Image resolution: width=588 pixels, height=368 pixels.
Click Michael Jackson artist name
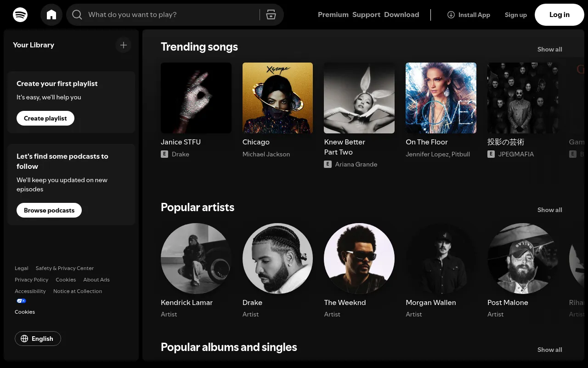(x=266, y=154)
